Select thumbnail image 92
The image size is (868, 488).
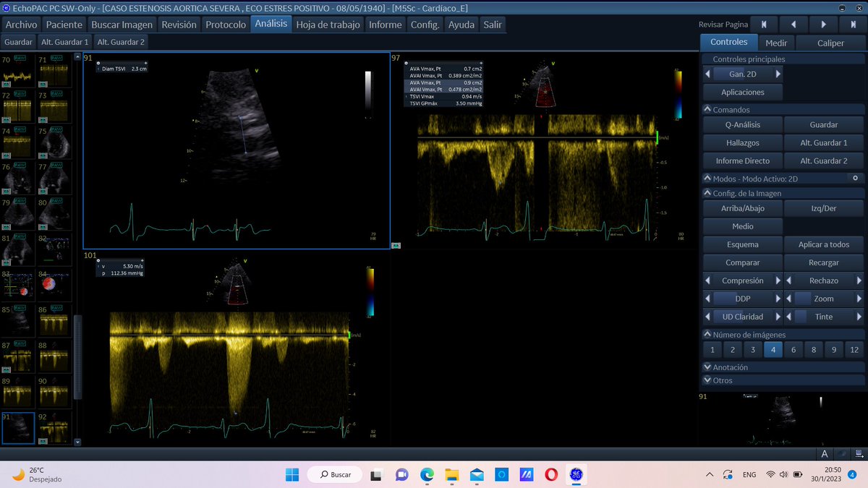point(55,428)
